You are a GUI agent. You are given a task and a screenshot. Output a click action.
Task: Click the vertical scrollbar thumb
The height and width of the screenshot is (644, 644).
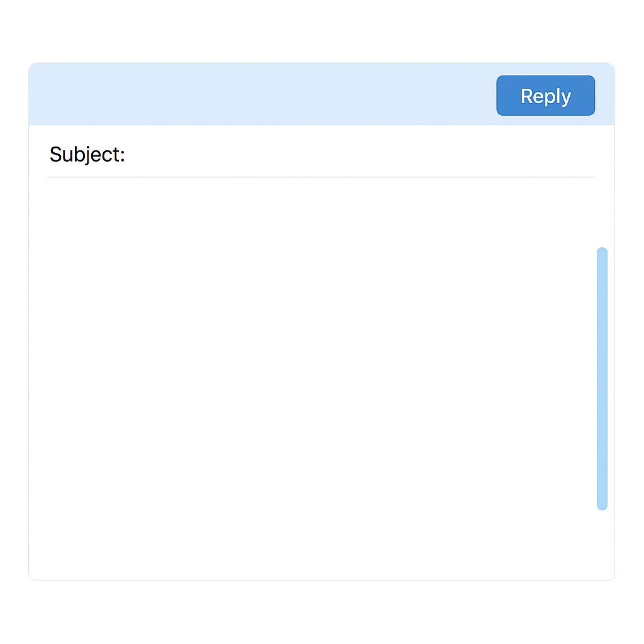point(602,378)
